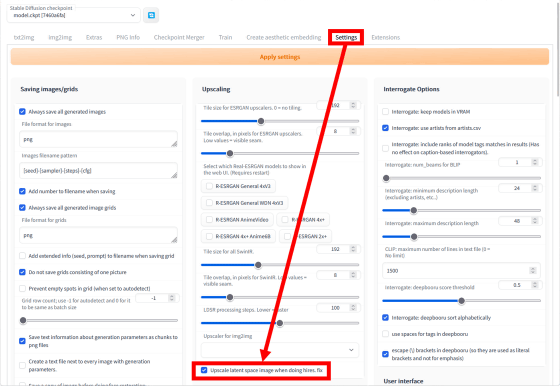
Task: Enable Add extended info to filename when saving grid
Action: coord(22,256)
